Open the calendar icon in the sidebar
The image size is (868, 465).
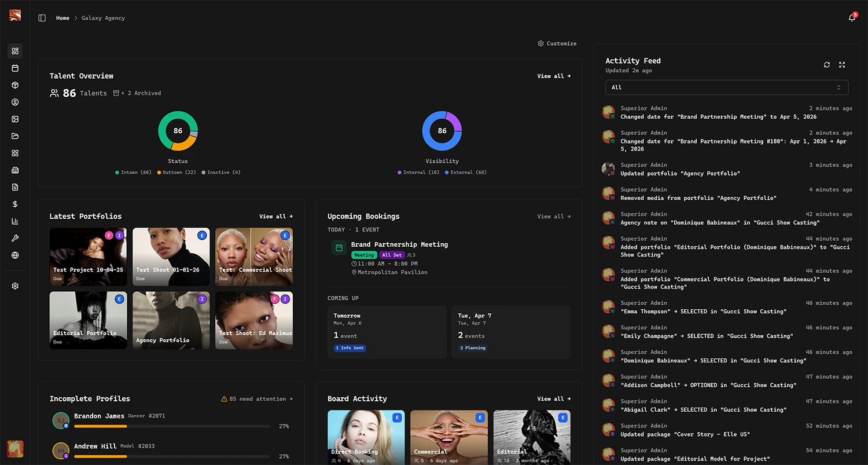15,68
